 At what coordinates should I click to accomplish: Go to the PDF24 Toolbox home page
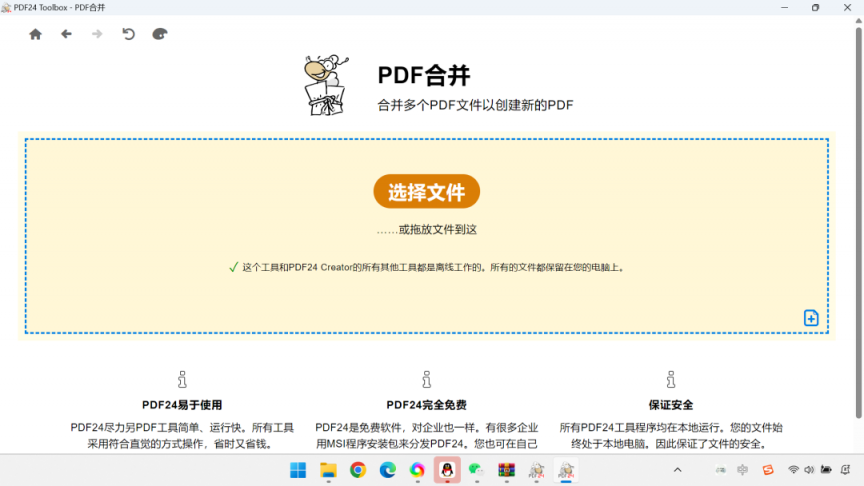point(36,34)
